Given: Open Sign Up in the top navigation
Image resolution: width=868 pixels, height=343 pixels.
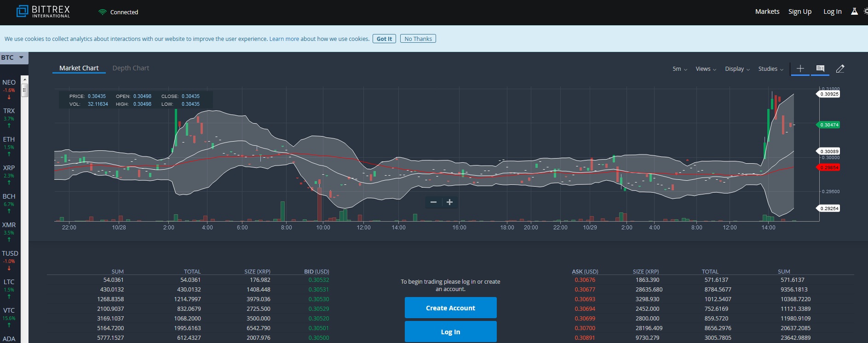Looking at the screenshot, I should coord(800,11).
